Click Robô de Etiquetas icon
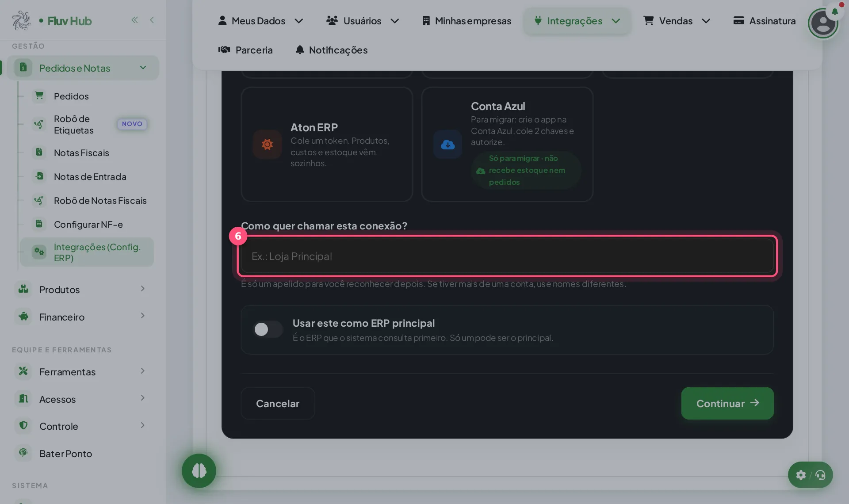This screenshot has height=504, width=849. tap(39, 124)
